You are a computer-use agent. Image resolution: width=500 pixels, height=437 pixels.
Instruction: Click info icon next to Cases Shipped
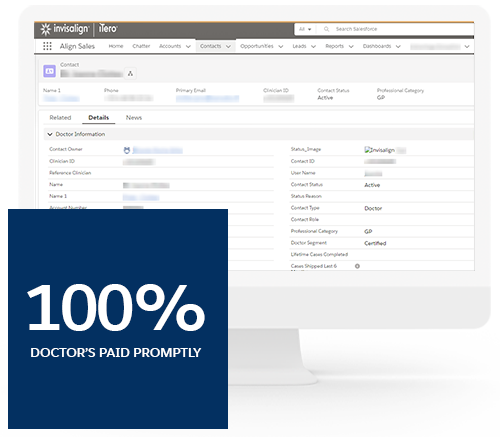pos(357,266)
